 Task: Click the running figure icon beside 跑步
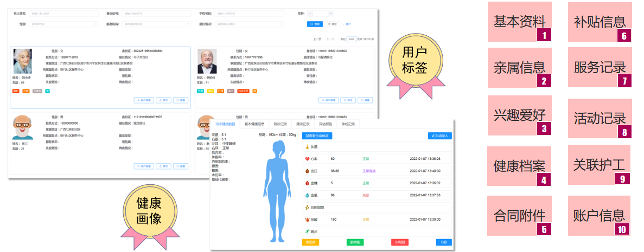(307, 231)
